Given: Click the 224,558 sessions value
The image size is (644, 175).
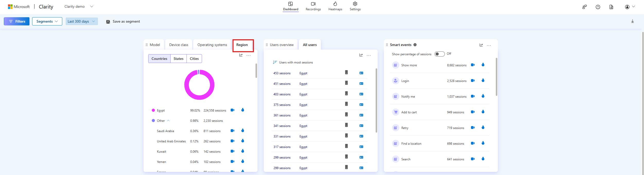Looking at the screenshot, I should click(x=215, y=110).
